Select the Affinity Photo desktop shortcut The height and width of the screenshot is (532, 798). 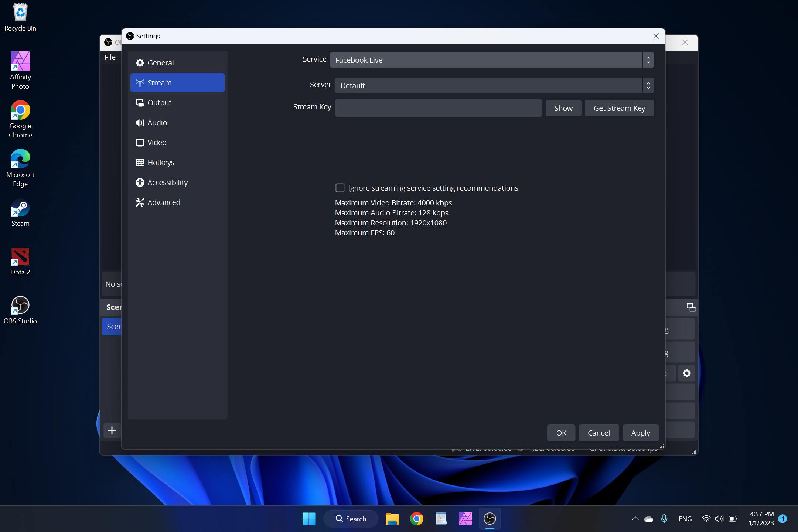[x=20, y=70]
